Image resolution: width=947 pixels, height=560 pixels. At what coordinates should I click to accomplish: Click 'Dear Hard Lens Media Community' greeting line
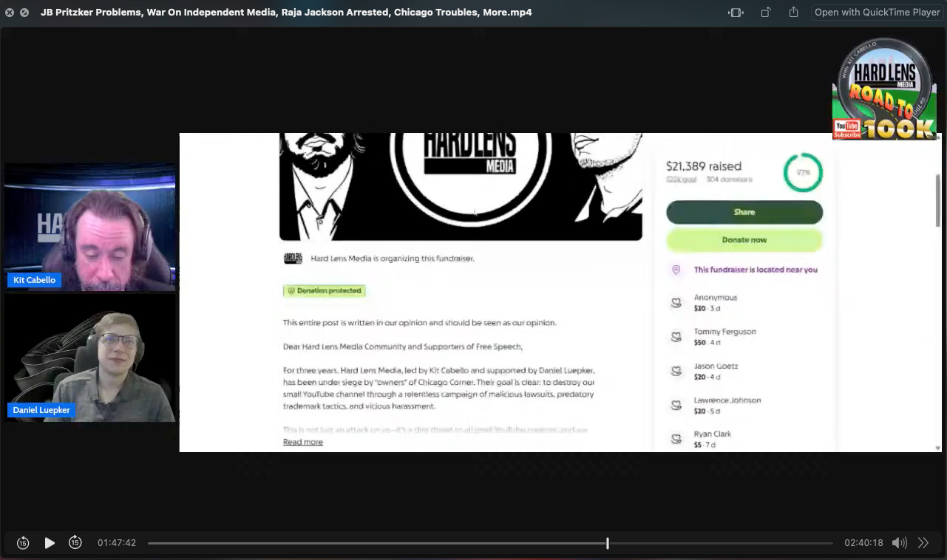pyautogui.click(x=403, y=346)
